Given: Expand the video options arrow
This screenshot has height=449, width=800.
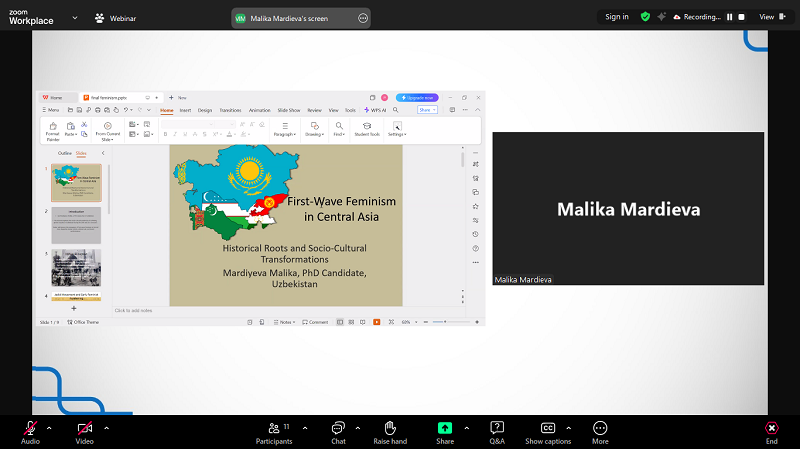Looking at the screenshot, I should (106, 427).
